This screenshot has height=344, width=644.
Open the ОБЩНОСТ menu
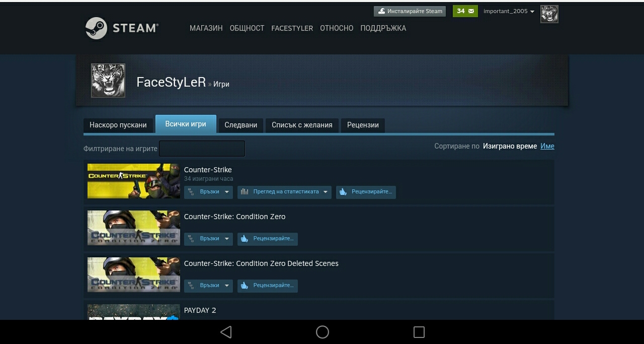tap(247, 28)
